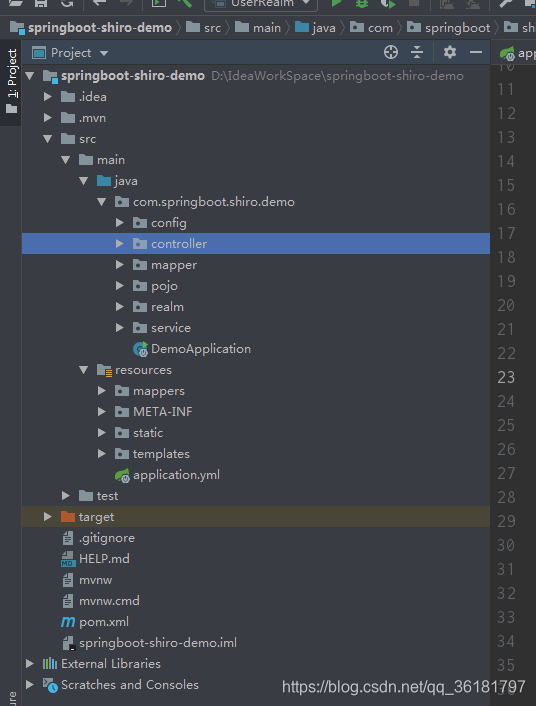Collapse the src folder arrow
Screen dimensions: 536x706
pos(48,139)
